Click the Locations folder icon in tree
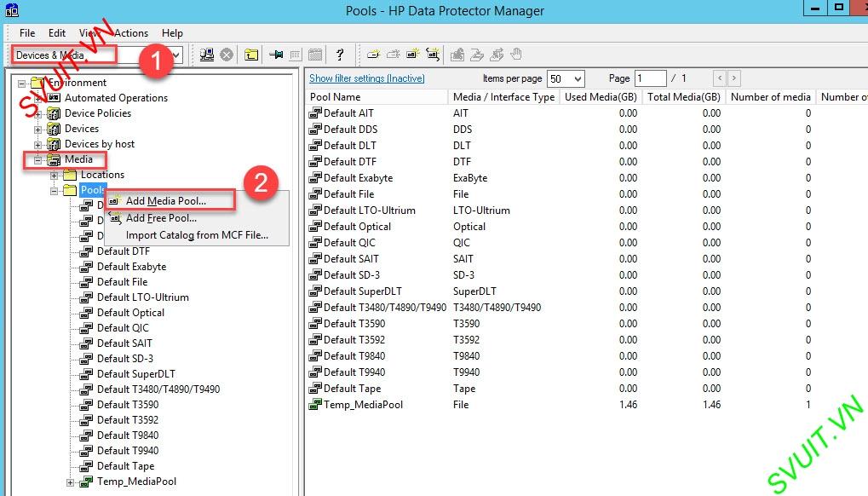Viewport: 868px width, 496px height. 70,175
